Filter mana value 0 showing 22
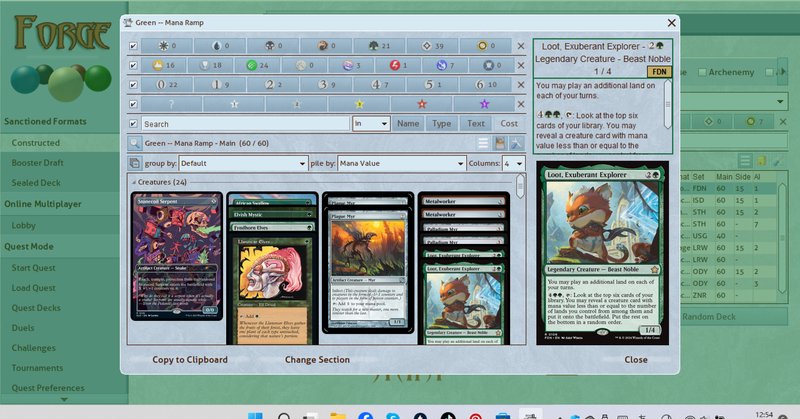The width and height of the screenshot is (800, 419). [x=166, y=85]
